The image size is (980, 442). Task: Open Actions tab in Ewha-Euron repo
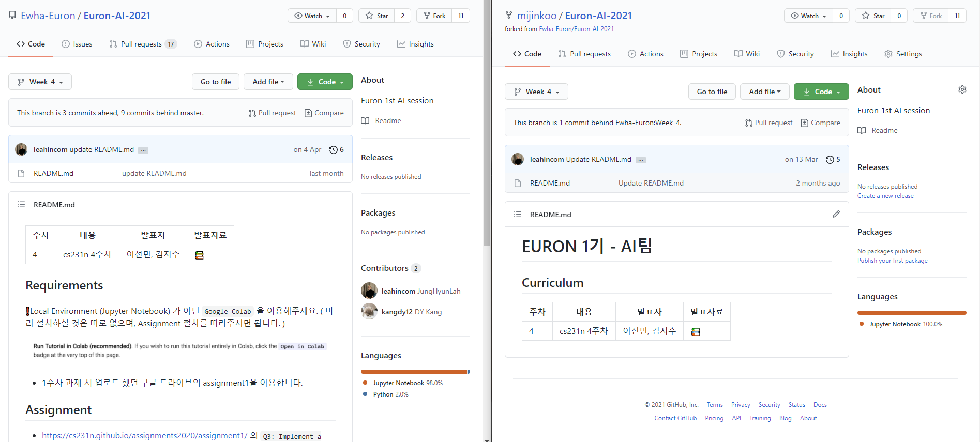(x=212, y=44)
